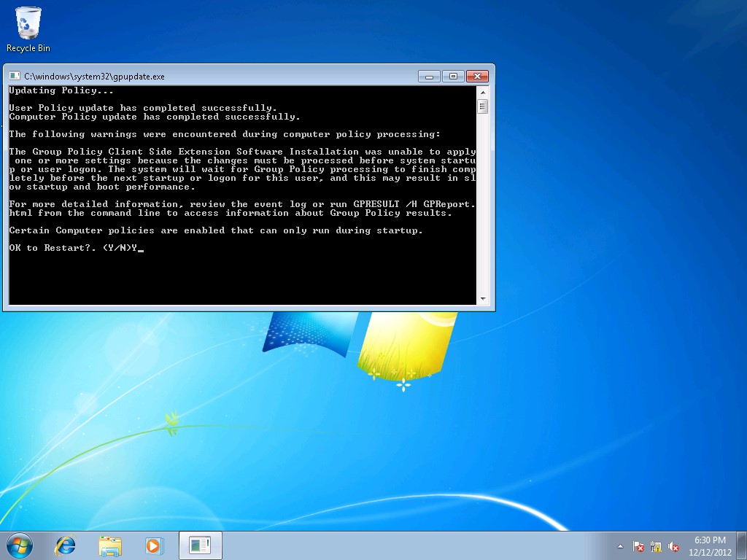Screen dimensions: 747x560
Task: Click the 'Updating Policy...' text line
Action: pyautogui.click(x=61, y=90)
